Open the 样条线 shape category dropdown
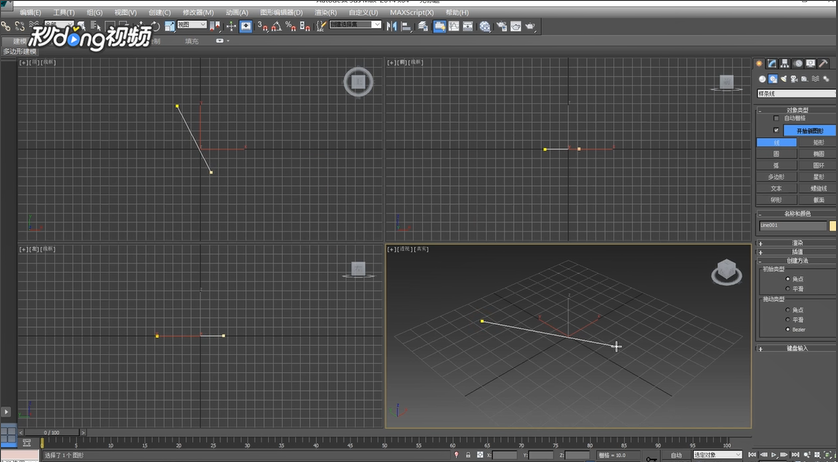Image resolution: width=838 pixels, height=462 pixels. pos(796,94)
